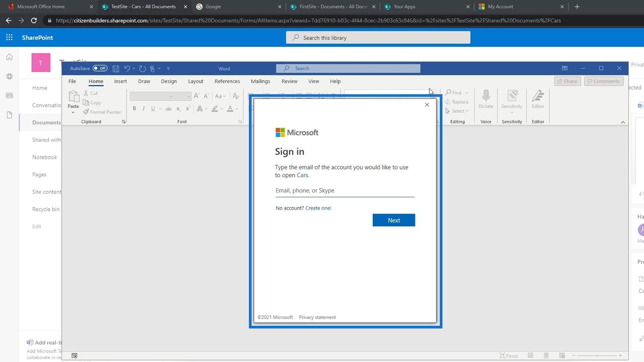Click the Text Effects icon
Screen dimensions: 644x362
tap(200, 109)
